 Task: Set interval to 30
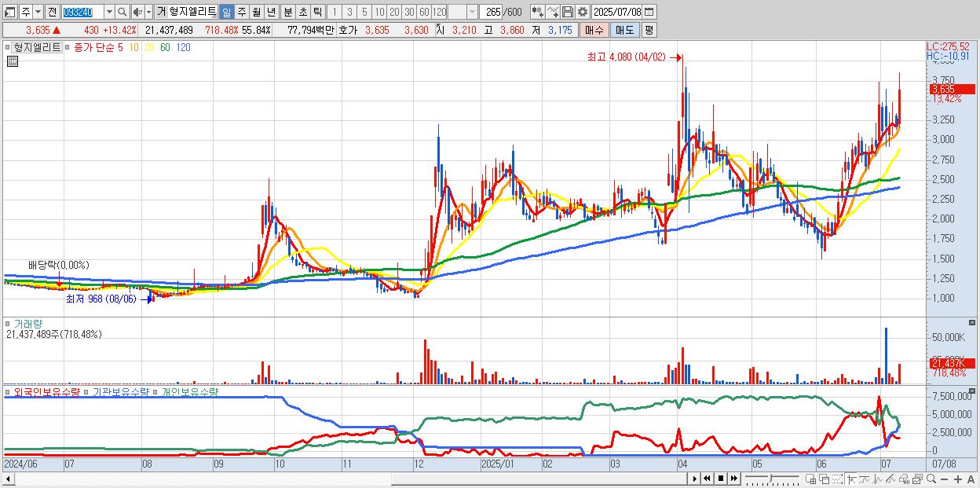(x=409, y=12)
